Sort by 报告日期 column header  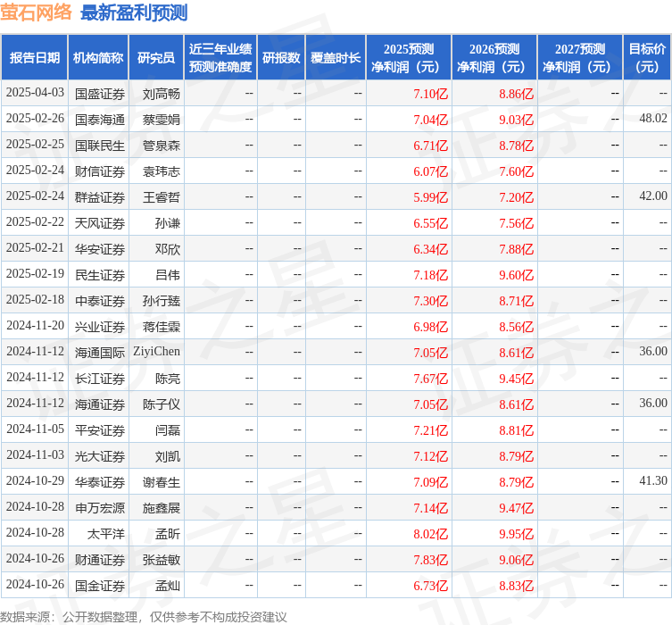[x=35, y=58]
